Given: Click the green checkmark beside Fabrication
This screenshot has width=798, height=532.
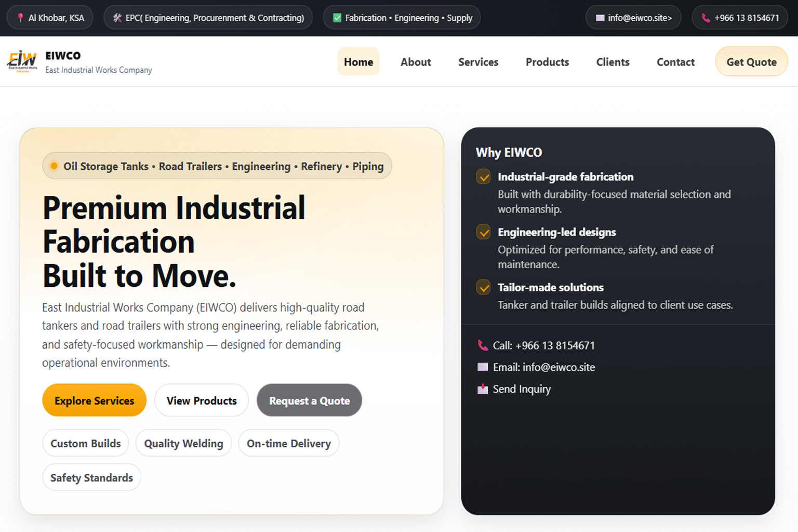Looking at the screenshot, I should [337, 18].
